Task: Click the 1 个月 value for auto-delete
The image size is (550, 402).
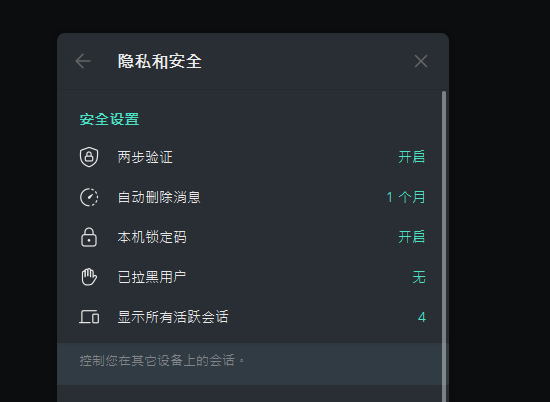Action: (406, 197)
